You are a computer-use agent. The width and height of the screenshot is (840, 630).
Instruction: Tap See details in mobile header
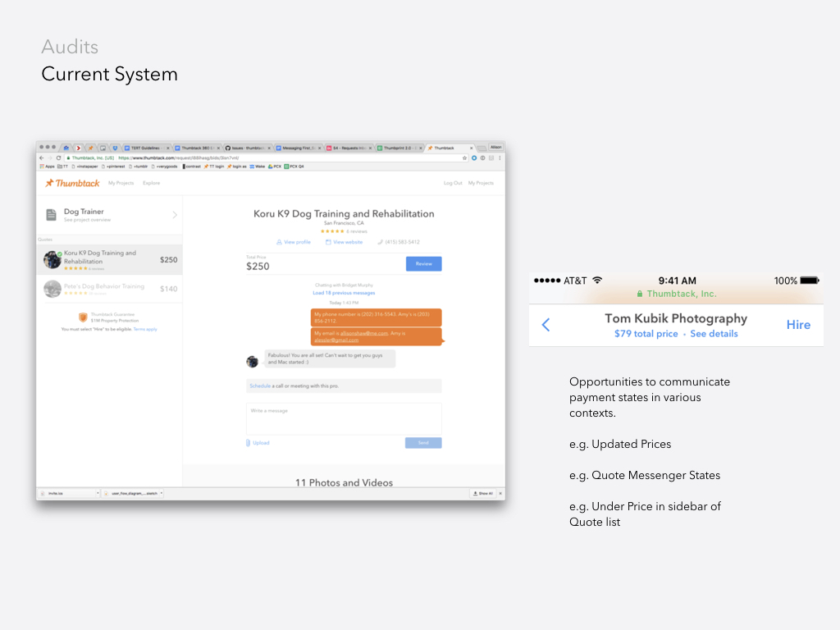714,334
